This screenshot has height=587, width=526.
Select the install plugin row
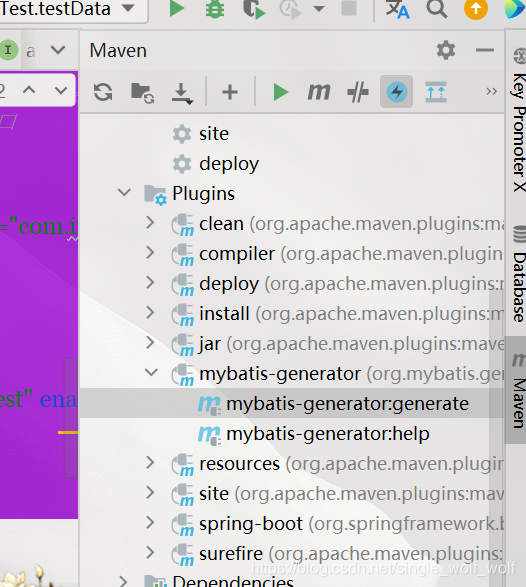tap(292, 314)
